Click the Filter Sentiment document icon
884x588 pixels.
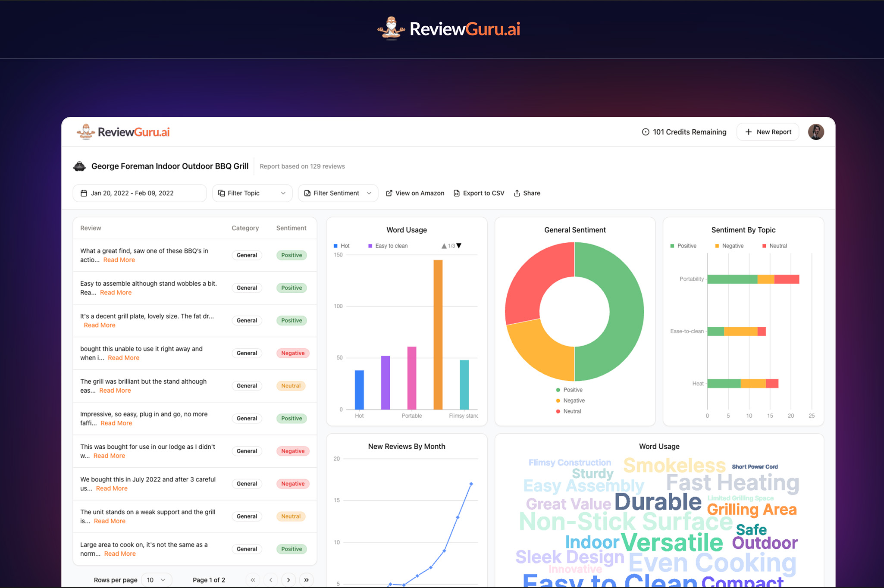[307, 193]
